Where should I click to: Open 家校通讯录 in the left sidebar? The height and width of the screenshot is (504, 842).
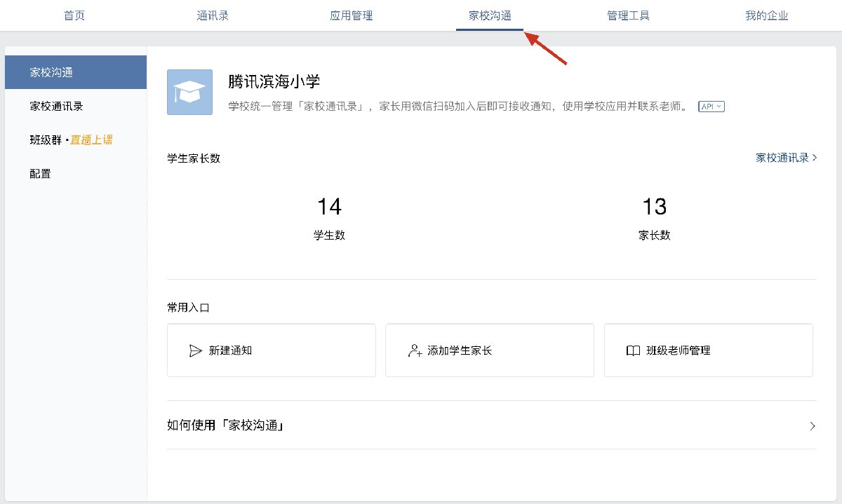[76, 106]
